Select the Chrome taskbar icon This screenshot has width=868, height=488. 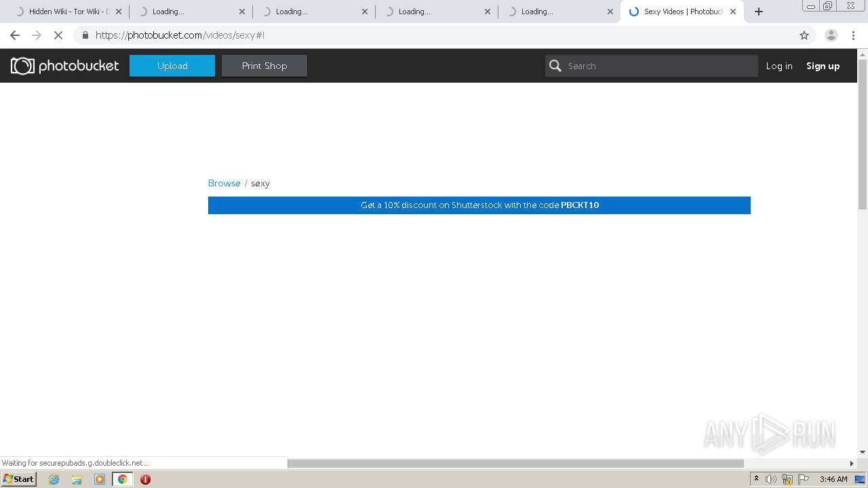pyautogui.click(x=122, y=479)
